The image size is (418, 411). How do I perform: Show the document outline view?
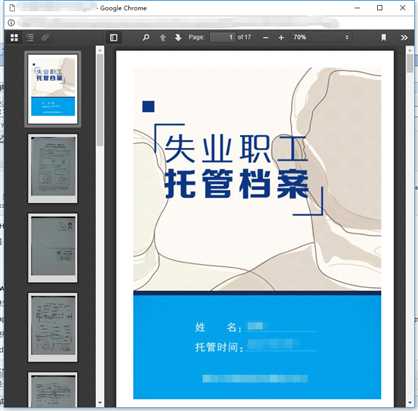pyautogui.click(x=30, y=38)
